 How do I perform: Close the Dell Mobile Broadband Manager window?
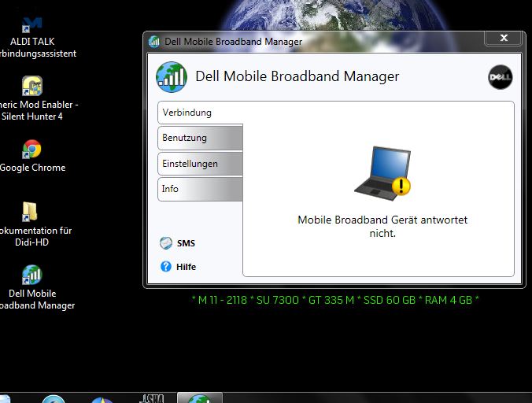(504, 38)
